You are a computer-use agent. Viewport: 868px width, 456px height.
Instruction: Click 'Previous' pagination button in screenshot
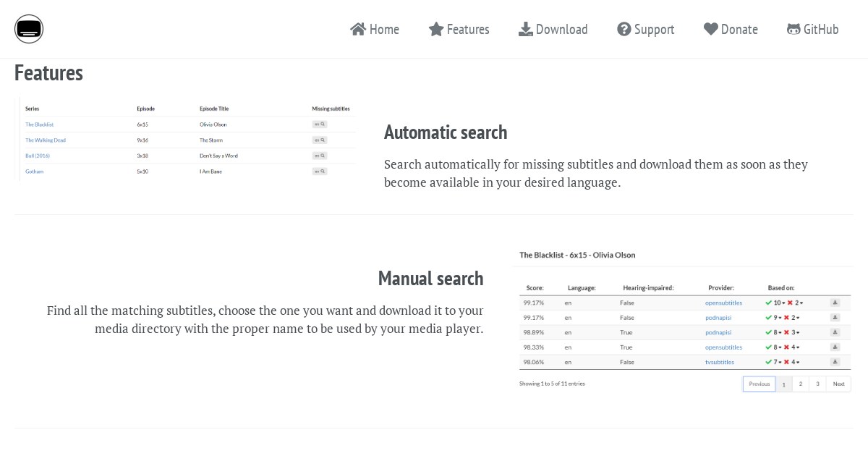click(759, 384)
